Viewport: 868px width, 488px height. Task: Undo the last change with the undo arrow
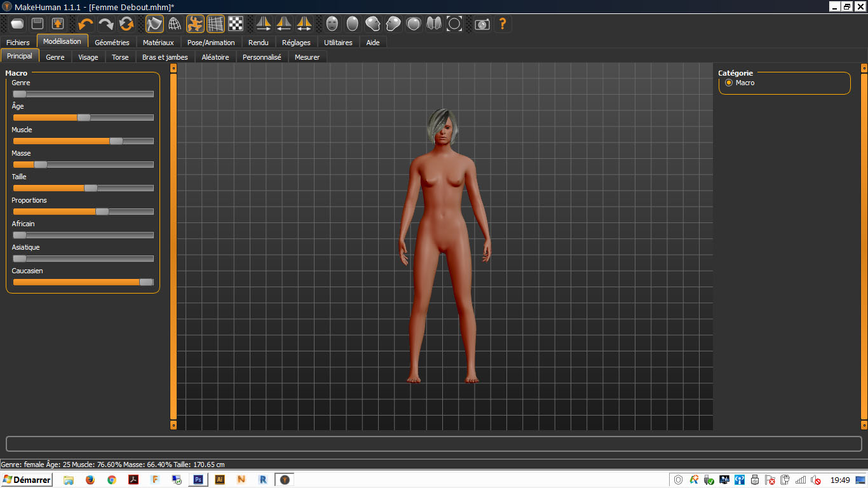pos(86,24)
